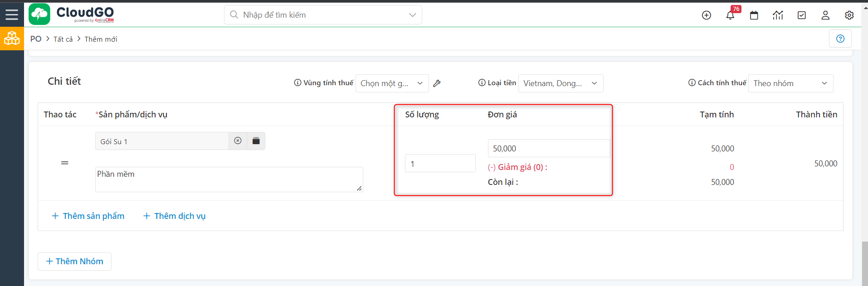The width and height of the screenshot is (868, 286).
Task: Click Thêm sản phẩm link
Action: click(x=88, y=216)
